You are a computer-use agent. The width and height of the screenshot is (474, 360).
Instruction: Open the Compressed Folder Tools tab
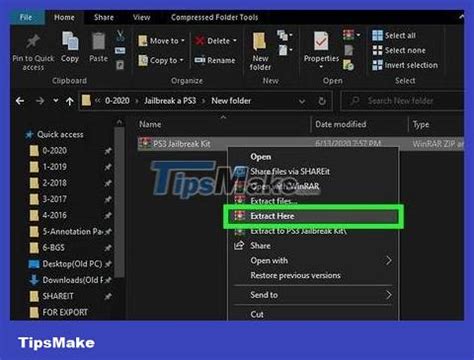(x=214, y=17)
